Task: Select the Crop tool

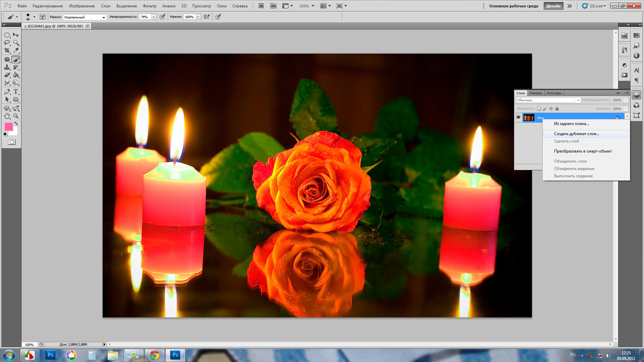Action: point(7,50)
